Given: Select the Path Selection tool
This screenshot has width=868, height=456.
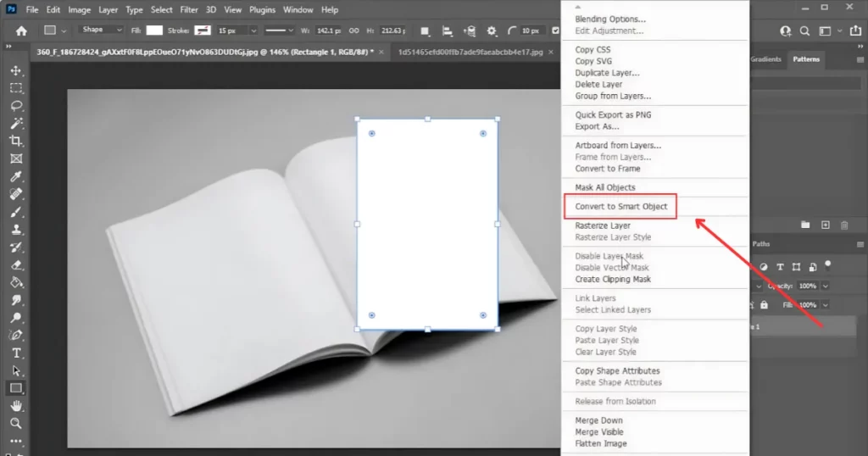Looking at the screenshot, I should [x=16, y=370].
